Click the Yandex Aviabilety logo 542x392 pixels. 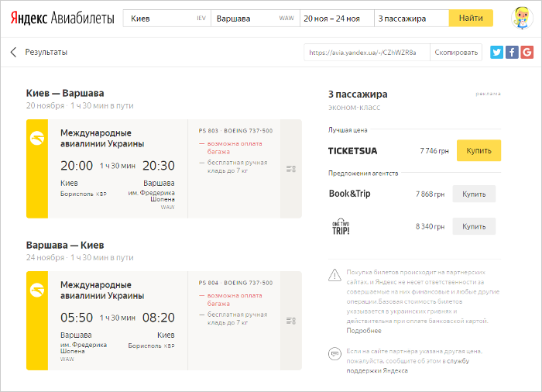[62, 18]
